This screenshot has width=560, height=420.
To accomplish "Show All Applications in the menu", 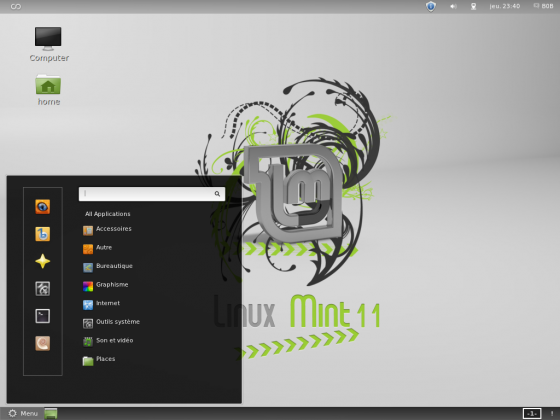I will 108,214.
